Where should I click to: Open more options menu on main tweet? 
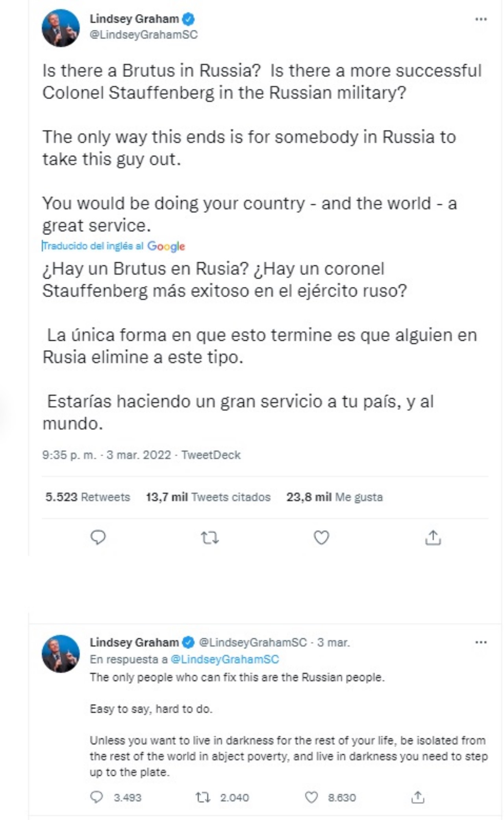tap(481, 19)
